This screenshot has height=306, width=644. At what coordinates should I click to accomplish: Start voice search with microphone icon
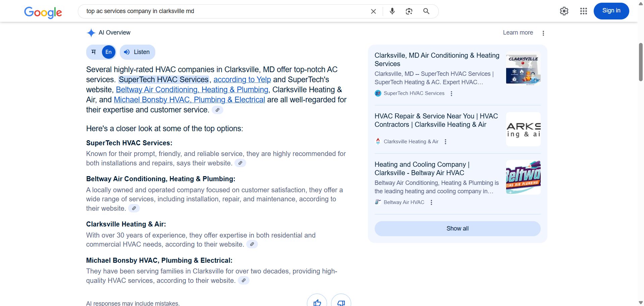(x=392, y=11)
